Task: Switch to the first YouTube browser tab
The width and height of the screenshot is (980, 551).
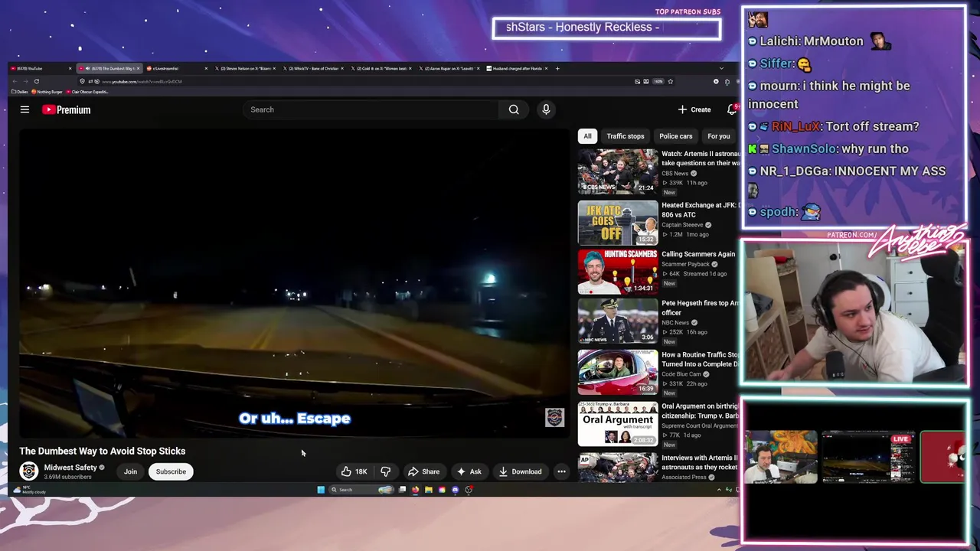Action: click(x=42, y=69)
